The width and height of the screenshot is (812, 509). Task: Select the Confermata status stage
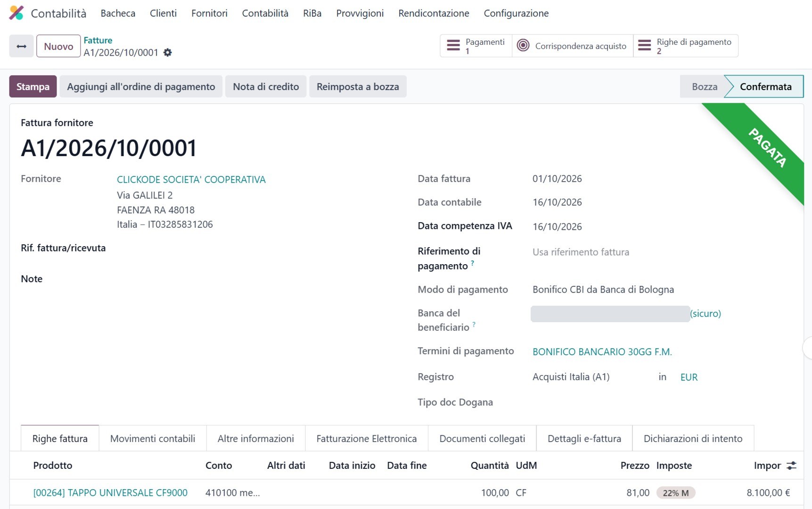pos(765,86)
